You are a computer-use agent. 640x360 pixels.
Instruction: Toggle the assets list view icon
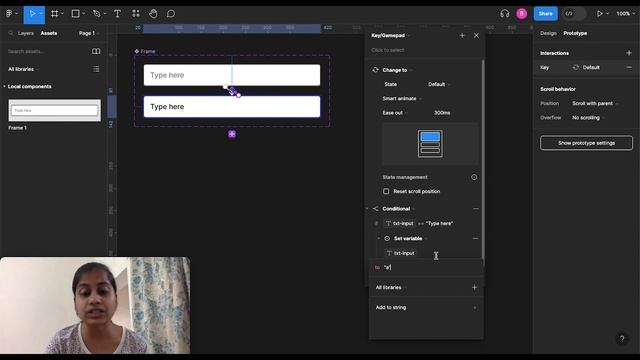pyautogui.click(x=96, y=69)
